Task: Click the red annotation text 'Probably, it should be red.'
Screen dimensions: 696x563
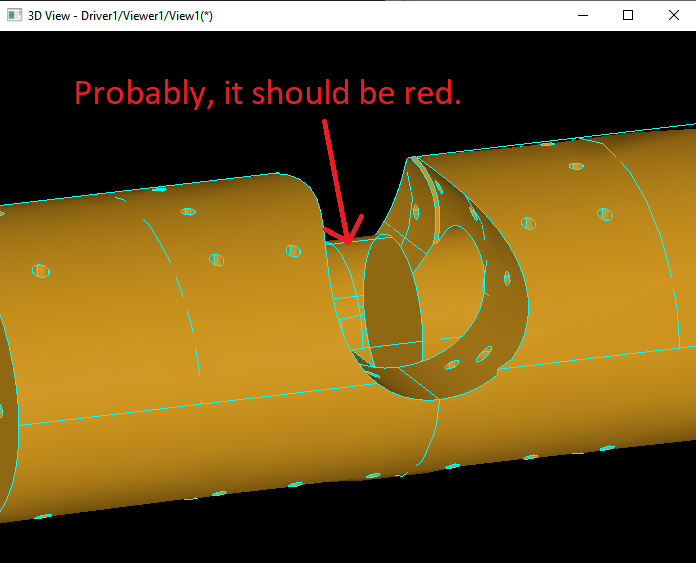Action: coord(267,93)
